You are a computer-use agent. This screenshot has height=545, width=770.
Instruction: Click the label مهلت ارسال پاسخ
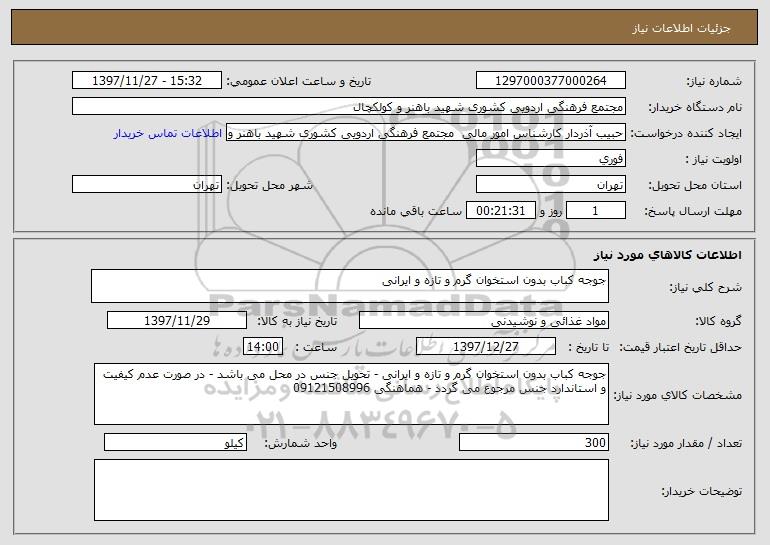[x=693, y=212]
